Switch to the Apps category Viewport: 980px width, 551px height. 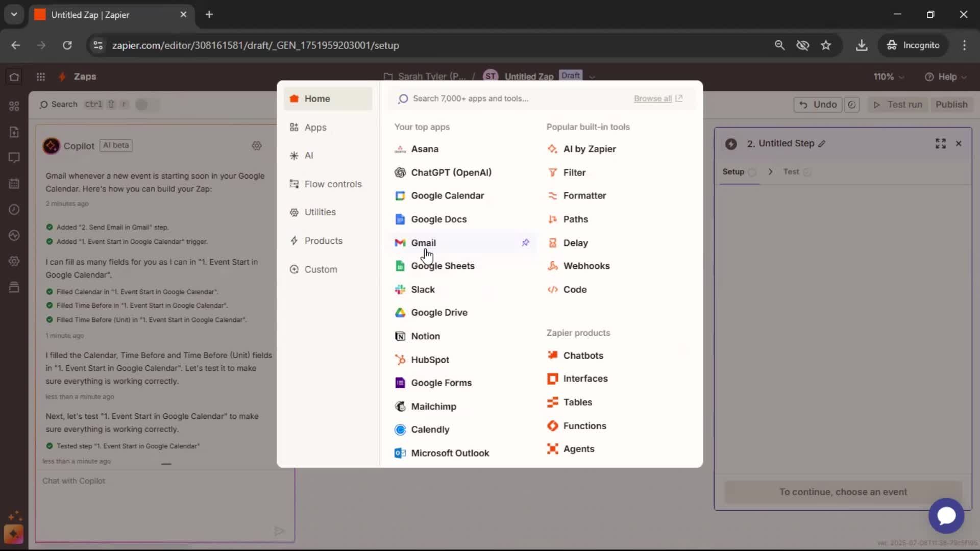tap(328, 127)
